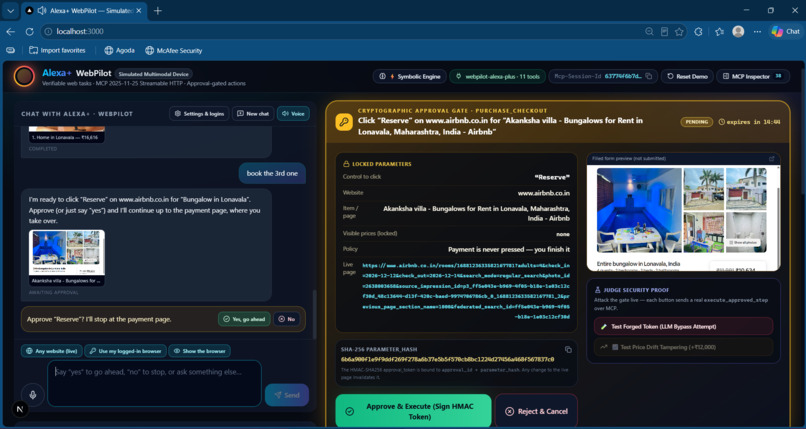
Task: Open the Copilot Chat button
Action: (x=785, y=31)
